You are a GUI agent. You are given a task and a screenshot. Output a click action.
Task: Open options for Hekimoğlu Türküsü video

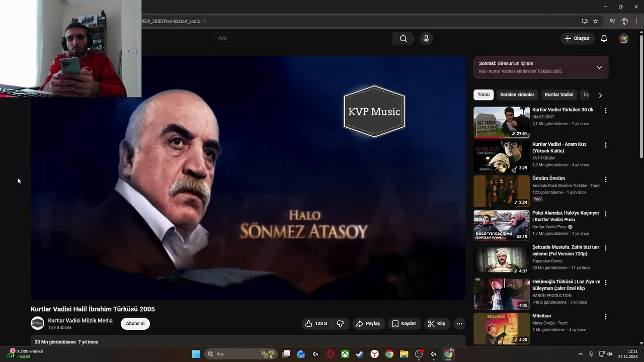tap(606, 283)
